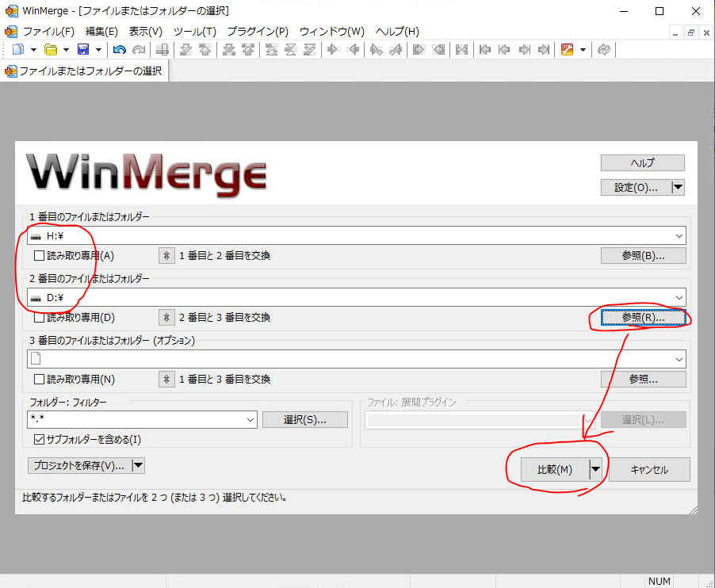The image size is (715, 588).
Task: Open dropdown arrow next to 設定(O)... button
Action: tap(678, 187)
